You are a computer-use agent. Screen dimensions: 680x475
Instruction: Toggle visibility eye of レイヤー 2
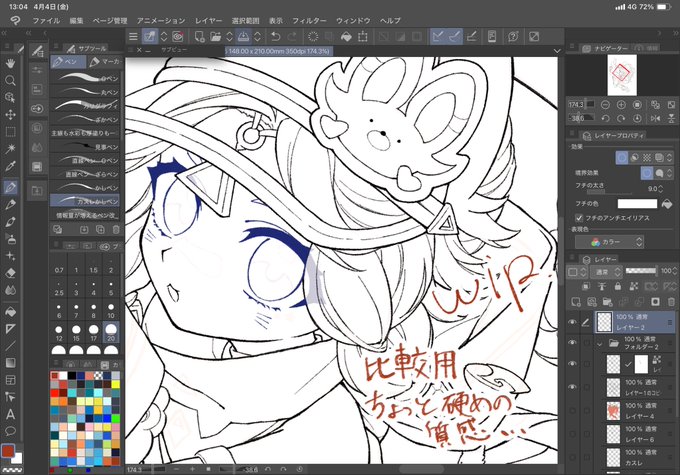coord(572,322)
